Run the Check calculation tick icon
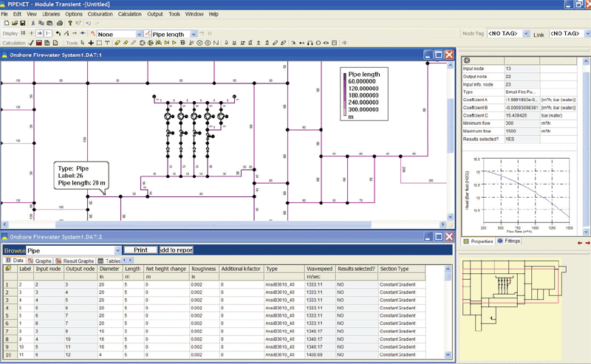This screenshot has width=591, height=364. (31, 43)
